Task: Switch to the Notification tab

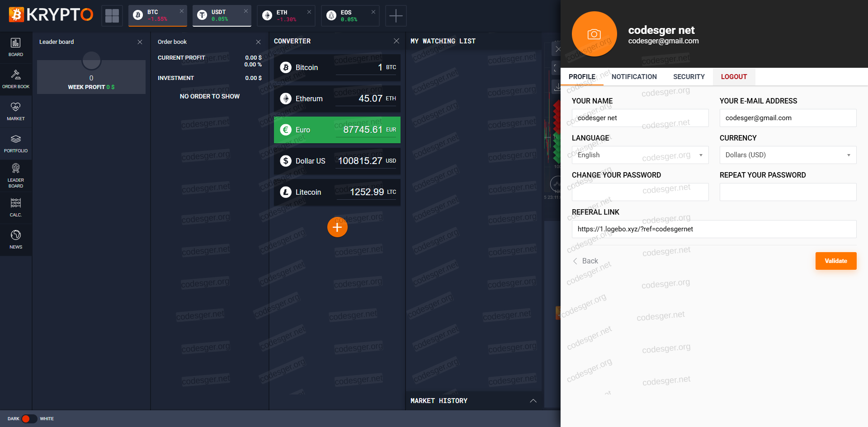Action: (634, 77)
